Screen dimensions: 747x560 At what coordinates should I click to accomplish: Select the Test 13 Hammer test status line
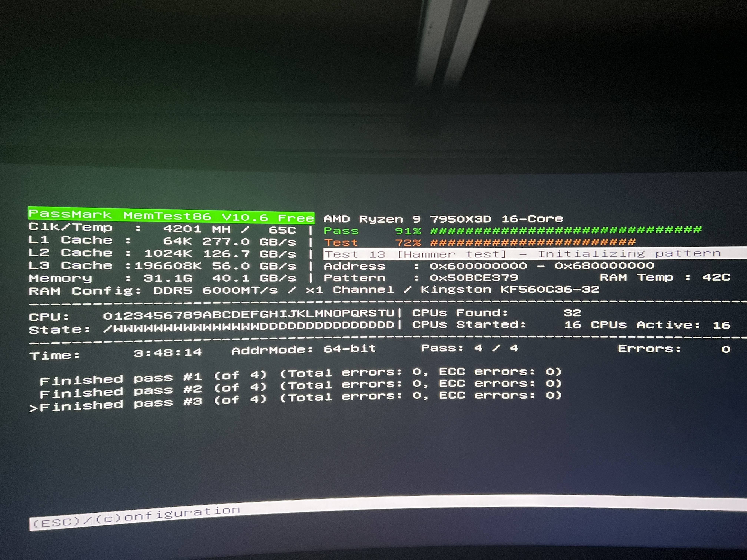(x=535, y=254)
